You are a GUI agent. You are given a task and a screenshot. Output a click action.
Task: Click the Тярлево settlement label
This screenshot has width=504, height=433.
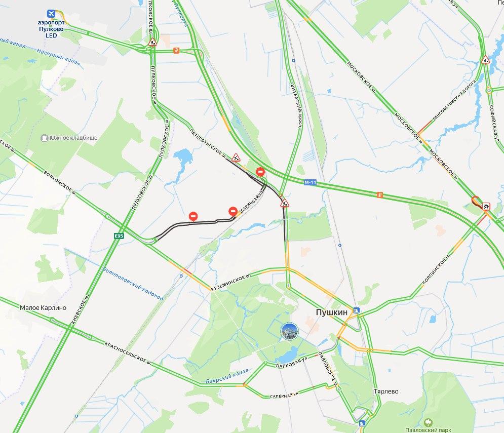point(386,391)
